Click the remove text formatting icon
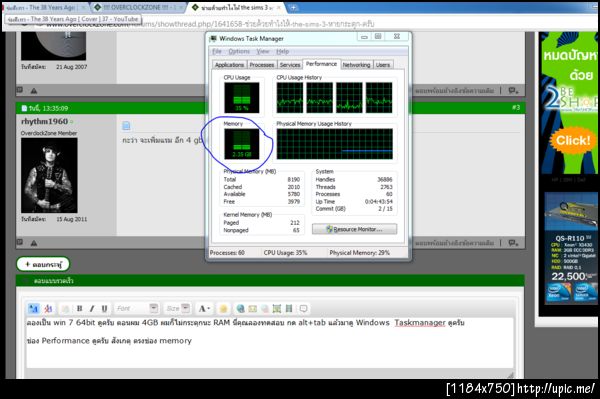Screen dimensions: 600x399 48,308
